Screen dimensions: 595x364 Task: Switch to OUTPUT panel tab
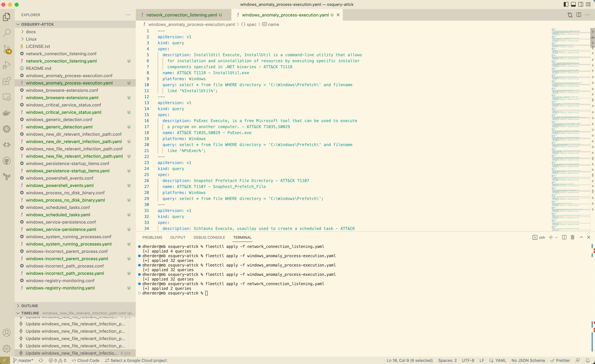[178, 237]
